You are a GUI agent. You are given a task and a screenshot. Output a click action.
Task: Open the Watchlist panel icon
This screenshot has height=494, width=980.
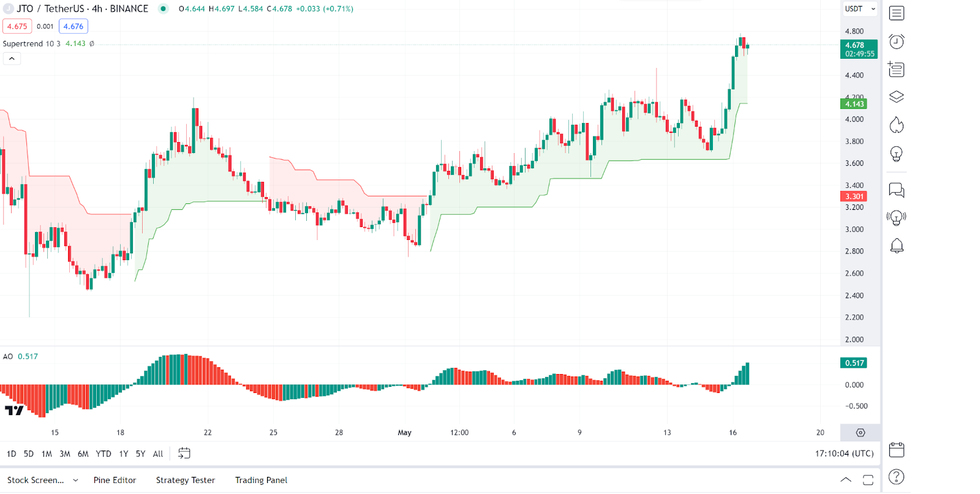[x=897, y=13]
